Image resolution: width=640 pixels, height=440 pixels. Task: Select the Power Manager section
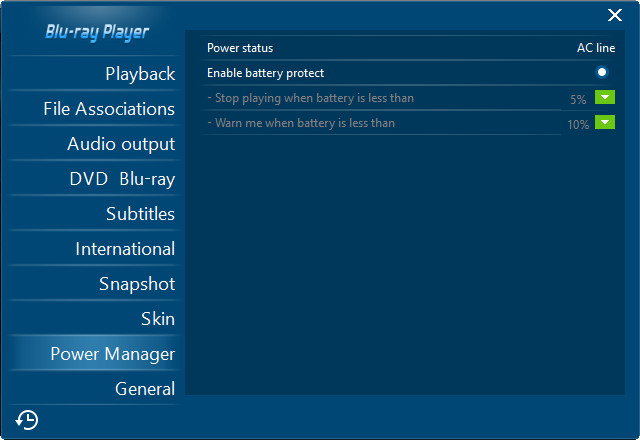tap(94, 353)
